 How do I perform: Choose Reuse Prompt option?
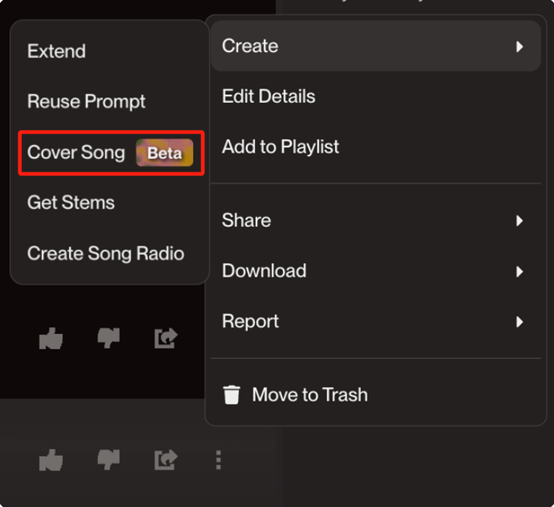click(86, 102)
